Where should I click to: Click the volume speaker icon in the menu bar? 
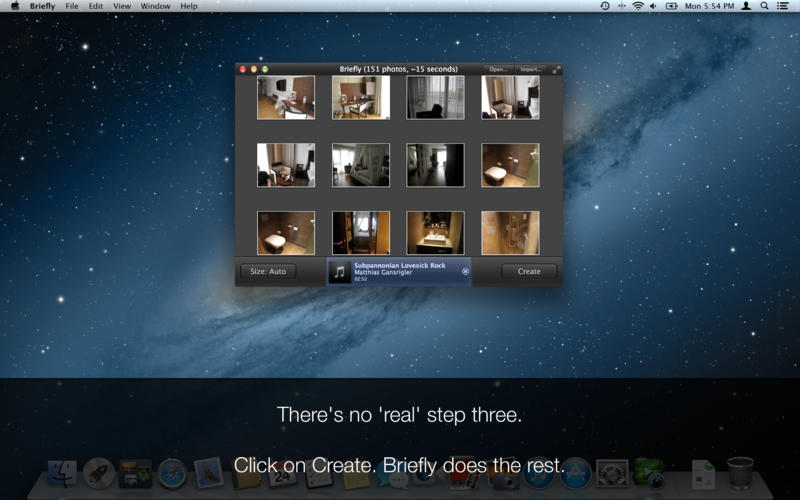tap(653, 6)
